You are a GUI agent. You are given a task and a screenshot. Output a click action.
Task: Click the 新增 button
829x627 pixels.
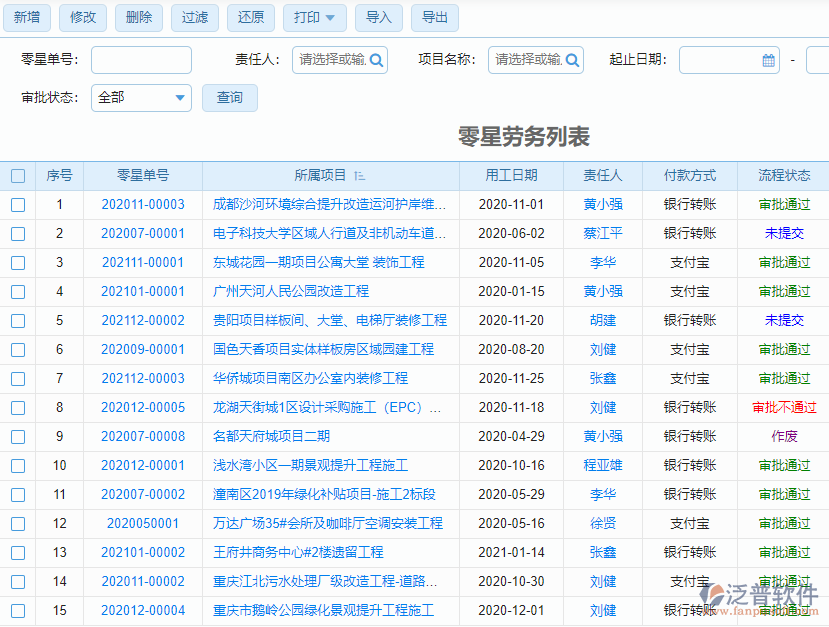27,18
